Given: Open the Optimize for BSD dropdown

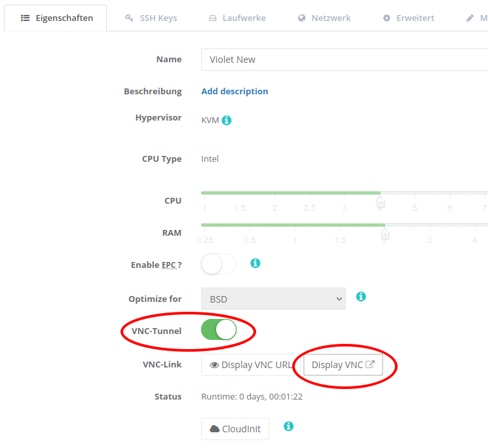Looking at the screenshot, I should click(273, 299).
